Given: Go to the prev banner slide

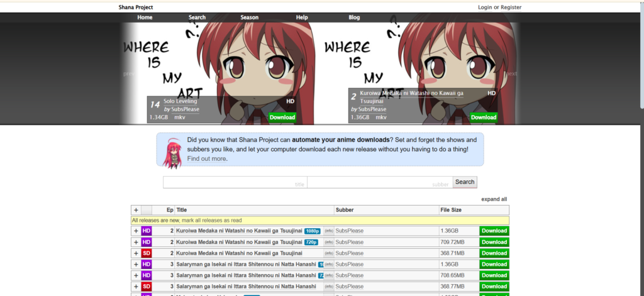Looking at the screenshot, I should click(128, 74).
